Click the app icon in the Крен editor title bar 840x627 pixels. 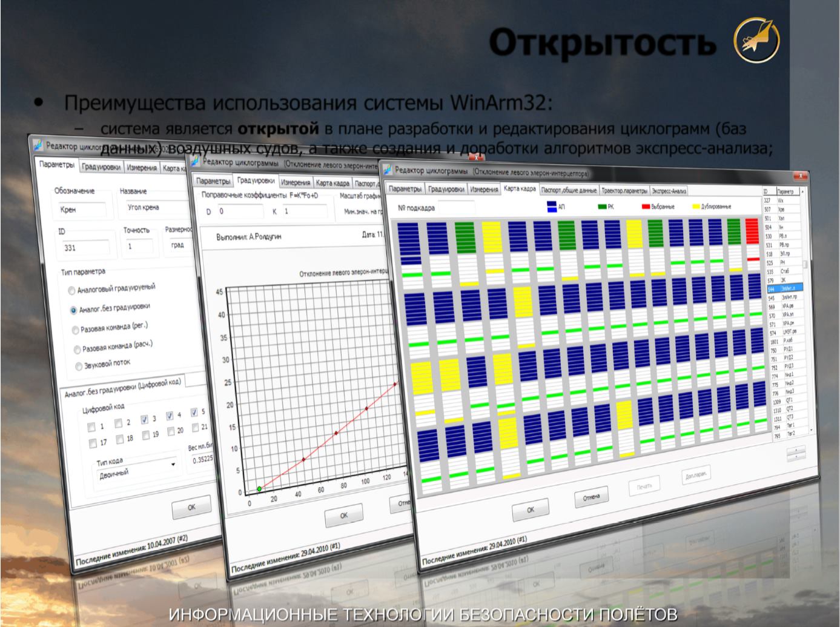pos(38,145)
